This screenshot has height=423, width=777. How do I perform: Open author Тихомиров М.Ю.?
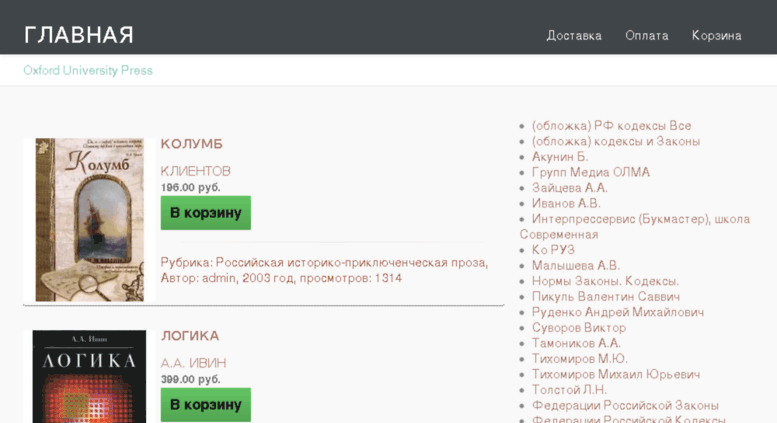pos(580,359)
